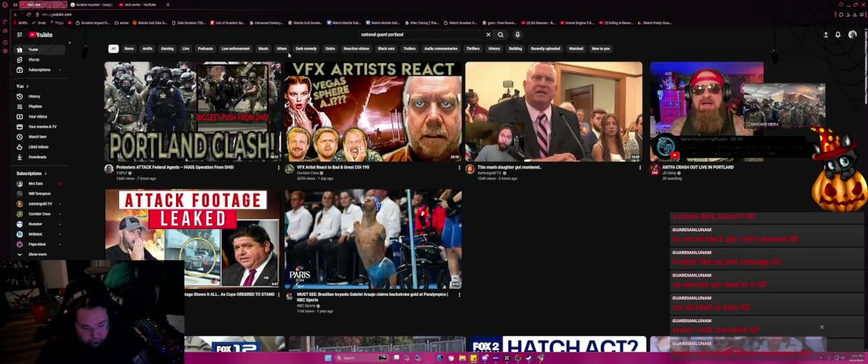The width and height of the screenshot is (868, 364).
Task: Play the Paris Paralympics swimmer thumbnail
Action: (373, 239)
